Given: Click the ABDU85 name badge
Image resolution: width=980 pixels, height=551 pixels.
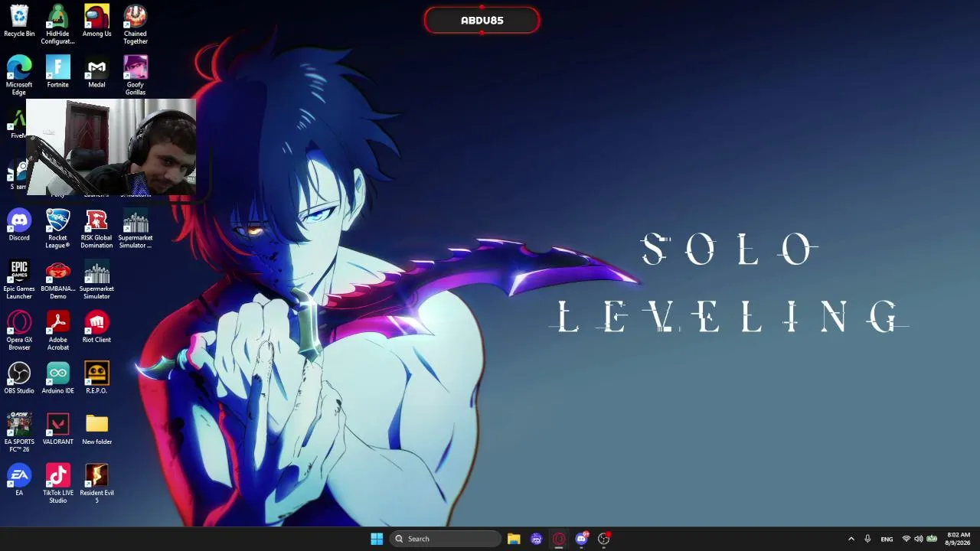Looking at the screenshot, I should (482, 21).
